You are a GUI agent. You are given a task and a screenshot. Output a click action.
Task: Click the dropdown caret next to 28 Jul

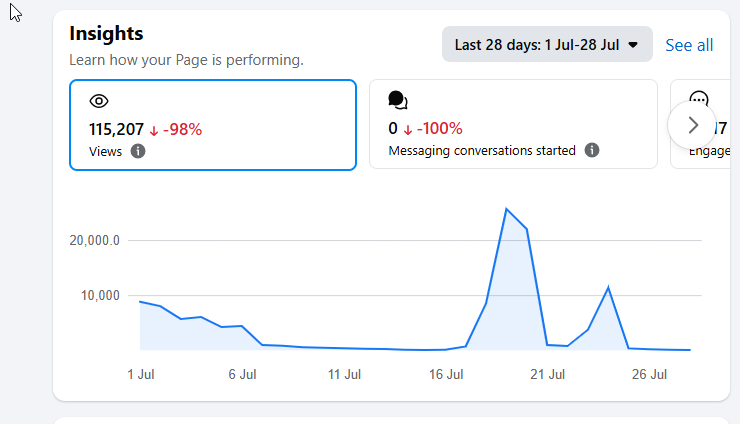click(x=633, y=45)
